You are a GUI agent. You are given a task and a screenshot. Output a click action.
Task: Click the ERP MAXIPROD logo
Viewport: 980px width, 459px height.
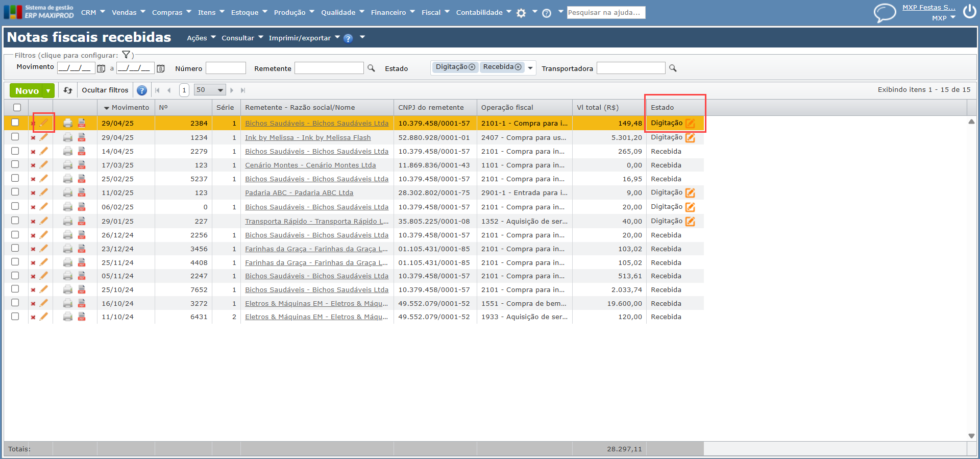pos(39,12)
